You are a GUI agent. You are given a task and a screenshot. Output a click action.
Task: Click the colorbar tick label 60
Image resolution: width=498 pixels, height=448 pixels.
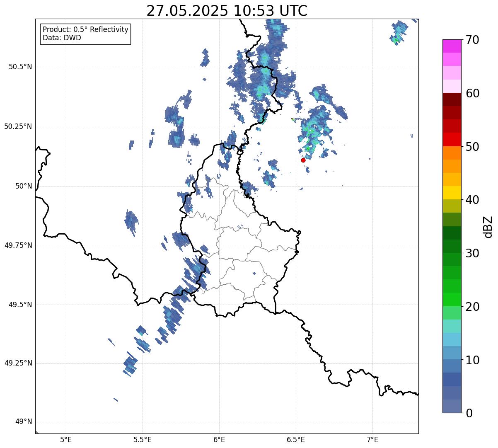(x=472, y=93)
